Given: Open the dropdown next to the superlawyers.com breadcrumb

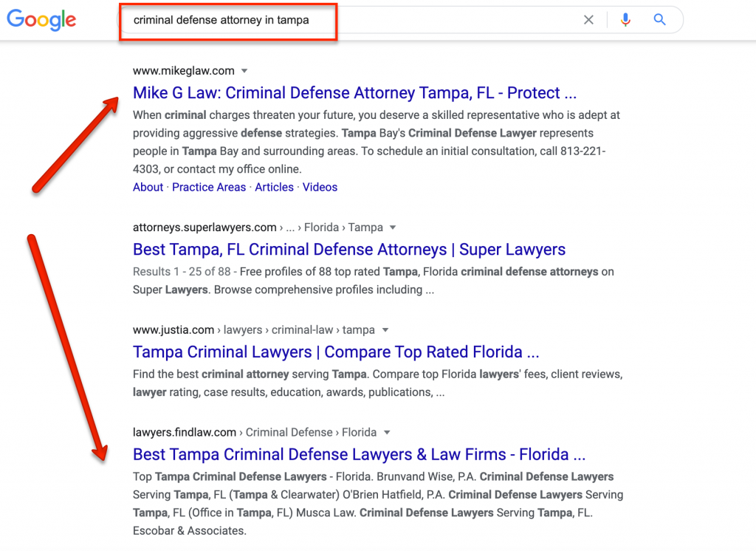Looking at the screenshot, I should pyautogui.click(x=393, y=227).
